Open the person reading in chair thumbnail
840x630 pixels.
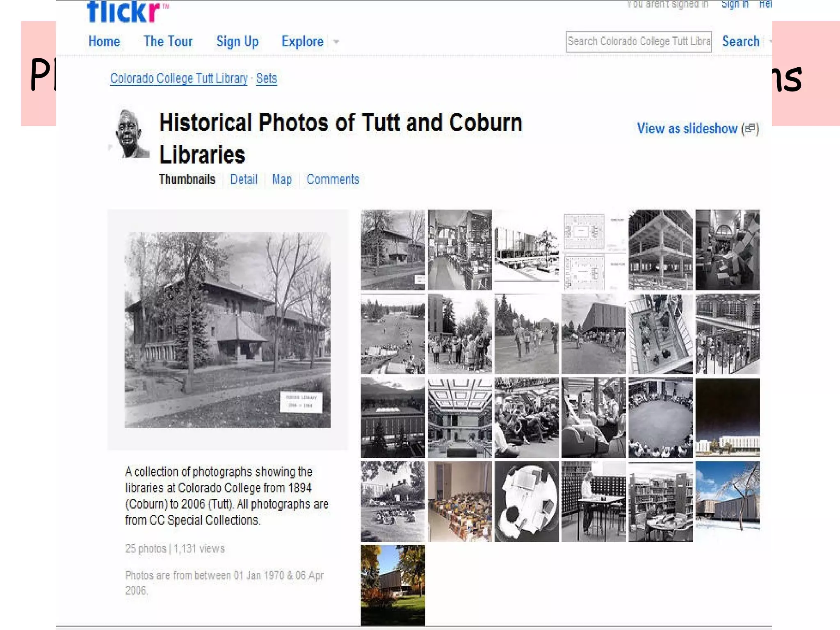click(593, 418)
